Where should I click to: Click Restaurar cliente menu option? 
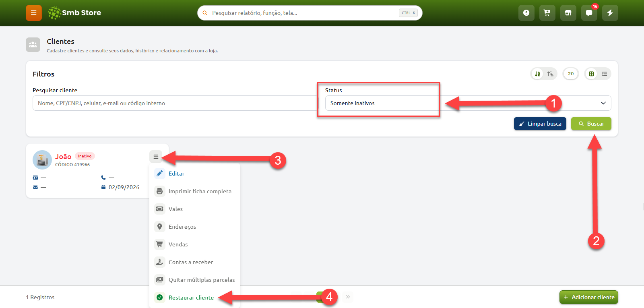[195, 298]
